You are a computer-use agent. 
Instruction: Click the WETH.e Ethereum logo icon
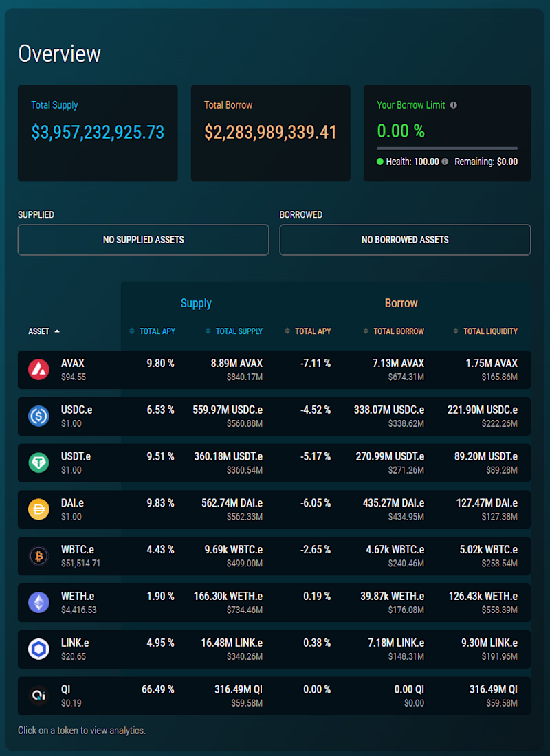(38, 603)
